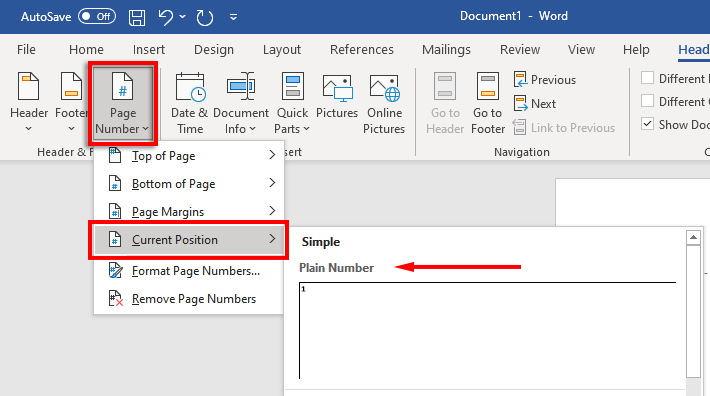Click the Next navigation icon
This screenshot has width=710, height=396.
pyautogui.click(x=520, y=104)
